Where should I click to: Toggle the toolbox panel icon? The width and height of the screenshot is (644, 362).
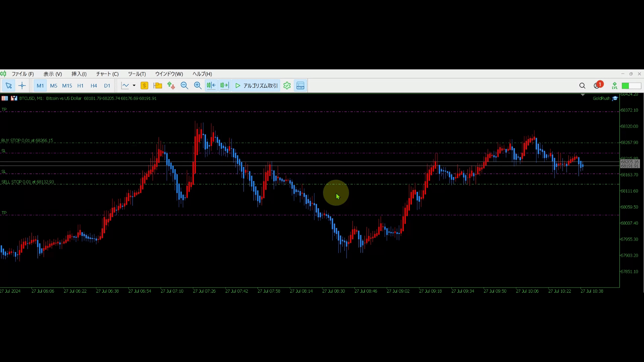tap(300, 86)
